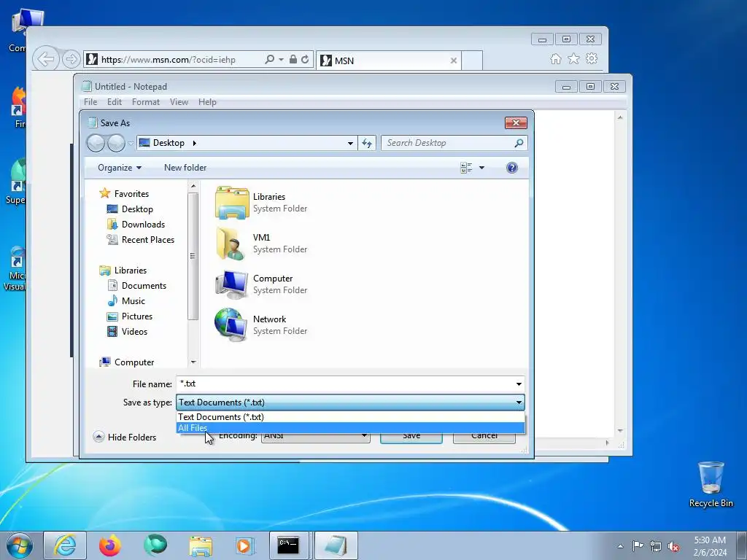Open a new tab in Internet Explorer
The height and width of the screenshot is (560, 747).
472,61
